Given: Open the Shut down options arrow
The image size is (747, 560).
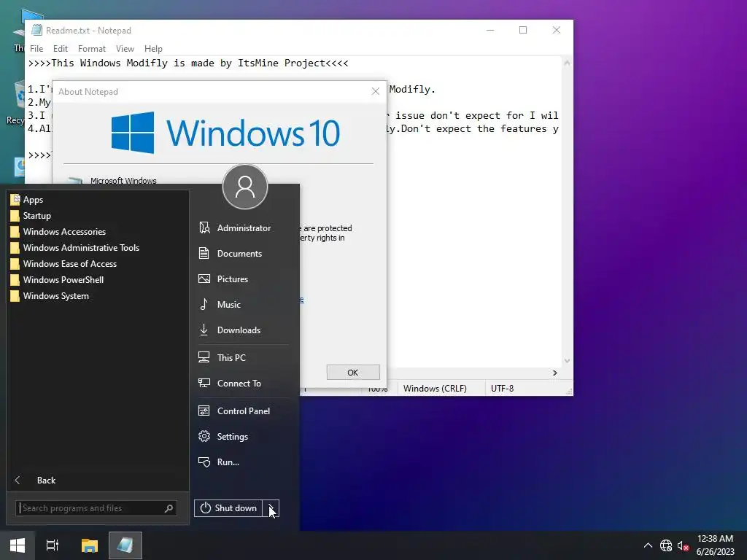Looking at the screenshot, I should [x=271, y=508].
